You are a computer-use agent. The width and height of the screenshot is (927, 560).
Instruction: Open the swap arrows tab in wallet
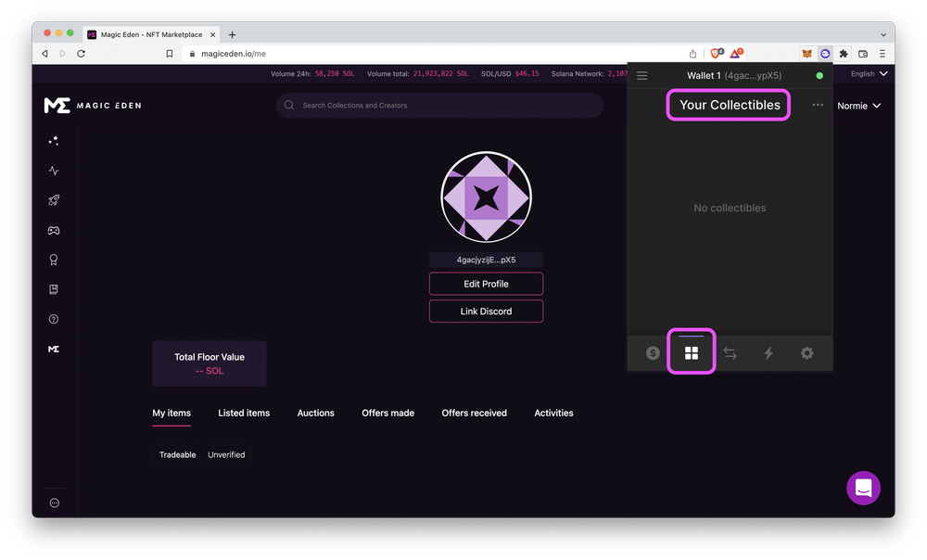point(730,353)
